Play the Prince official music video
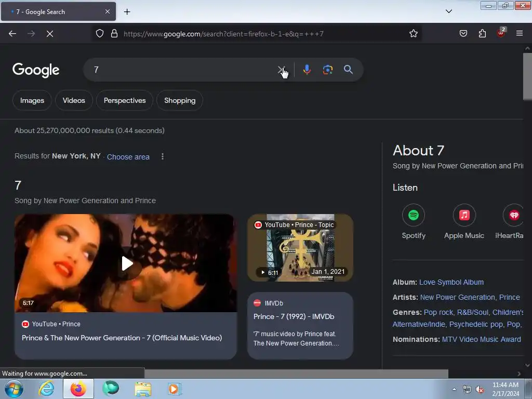Viewport: 532px width, 399px height. tap(126, 263)
